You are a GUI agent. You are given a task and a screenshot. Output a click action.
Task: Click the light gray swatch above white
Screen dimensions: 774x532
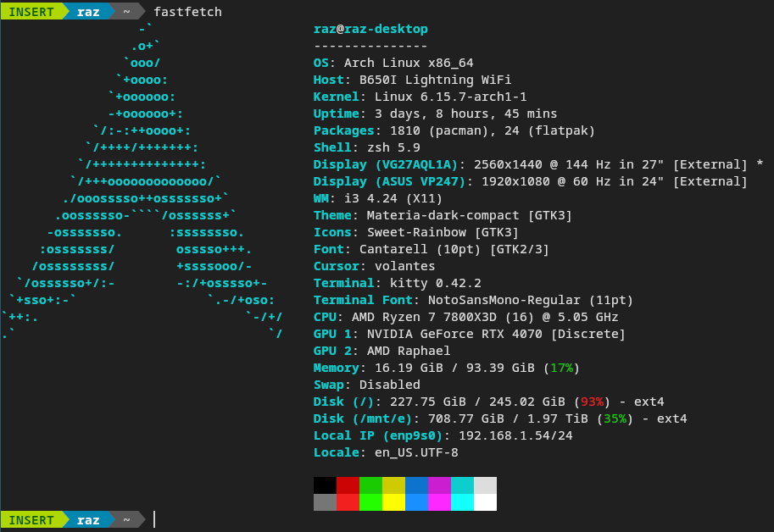point(485,485)
